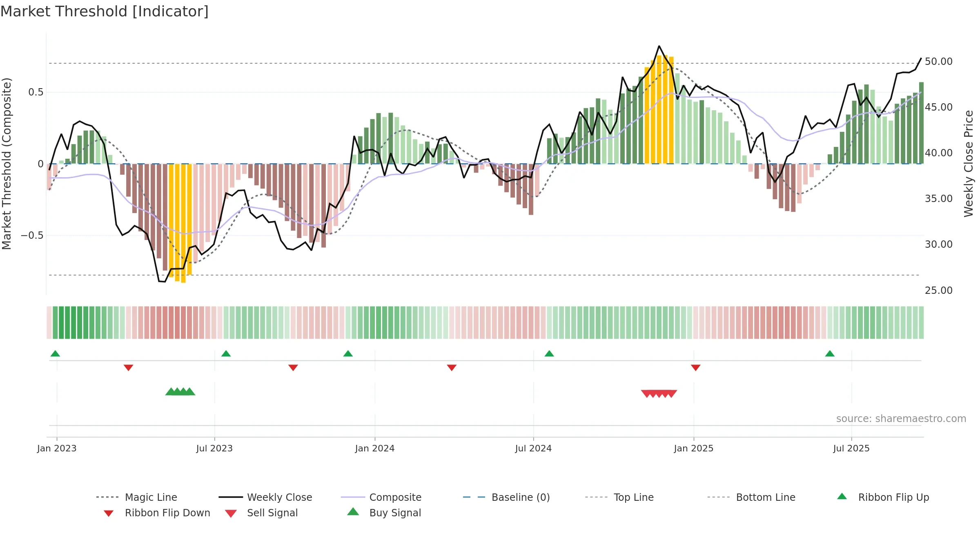
Task: Click the Market Threshold (Composite) axis title
Action: pyautogui.click(x=7, y=163)
